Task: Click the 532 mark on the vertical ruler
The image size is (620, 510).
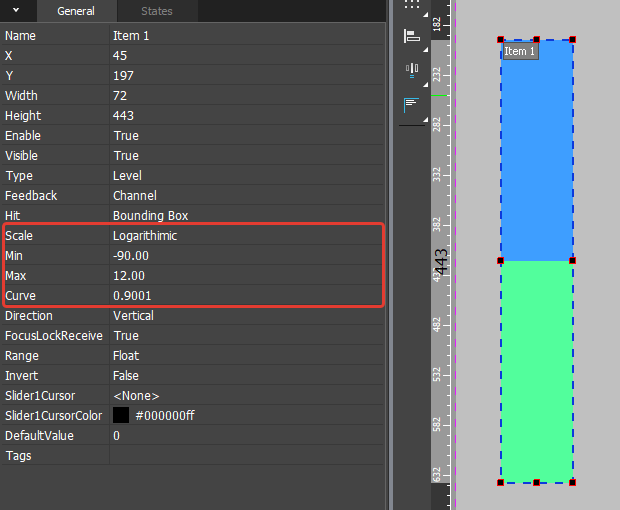Action: click(437, 374)
